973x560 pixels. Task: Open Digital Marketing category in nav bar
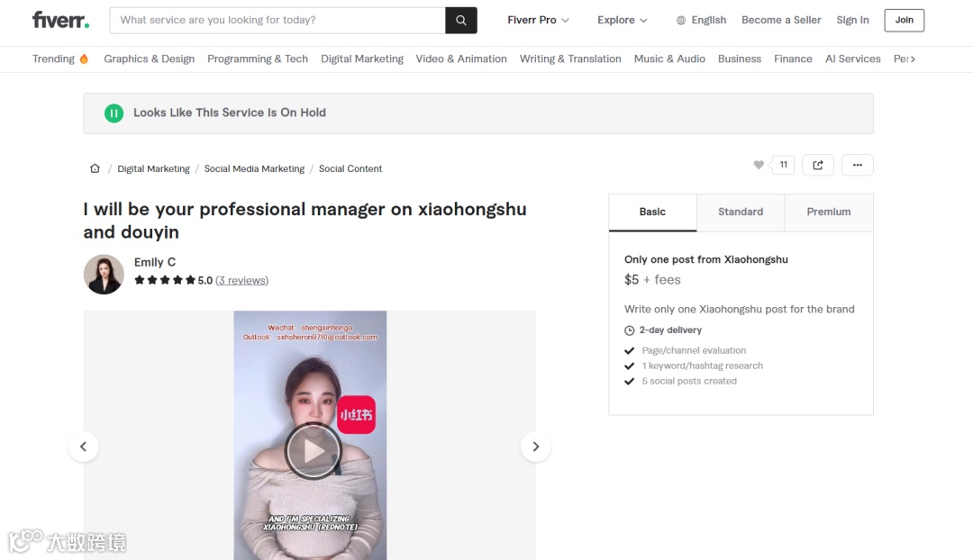[362, 59]
